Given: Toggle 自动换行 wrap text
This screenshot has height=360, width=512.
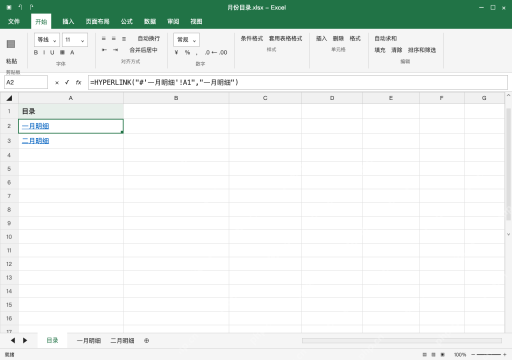Looking at the screenshot, I should click(x=149, y=39).
